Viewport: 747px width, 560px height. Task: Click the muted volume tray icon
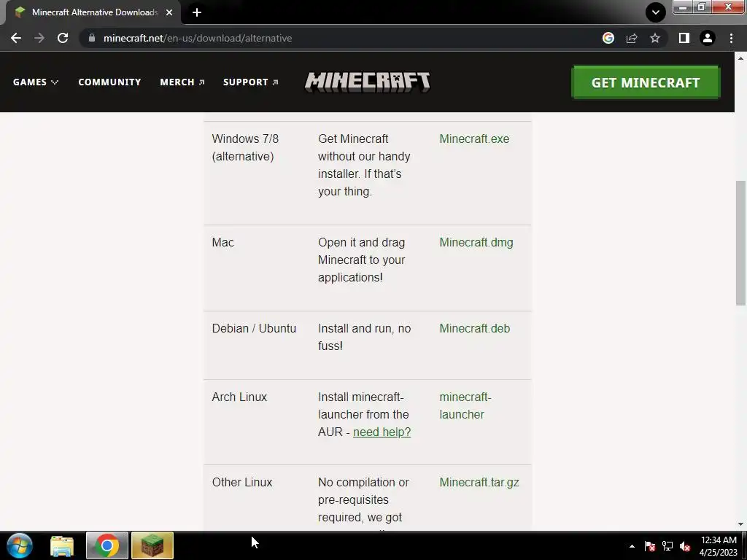[x=685, y=546]
